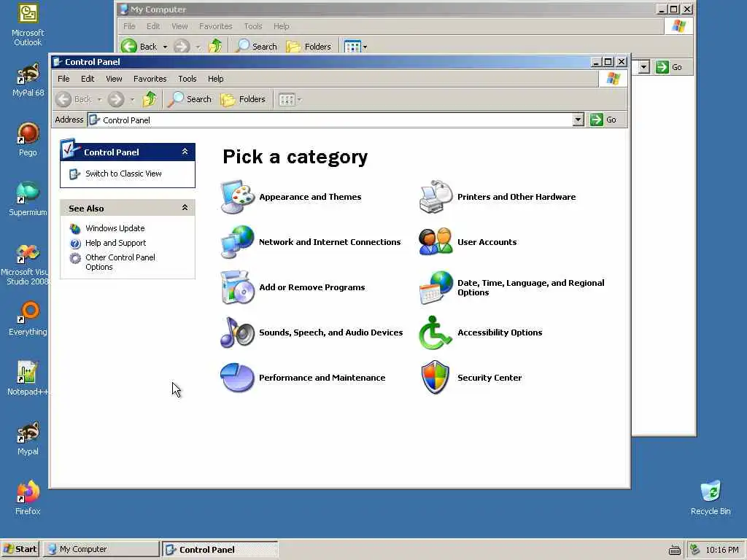Open the Back history dropdown in Control Panel
747x560 pixels.
click(x=99, y=99)
